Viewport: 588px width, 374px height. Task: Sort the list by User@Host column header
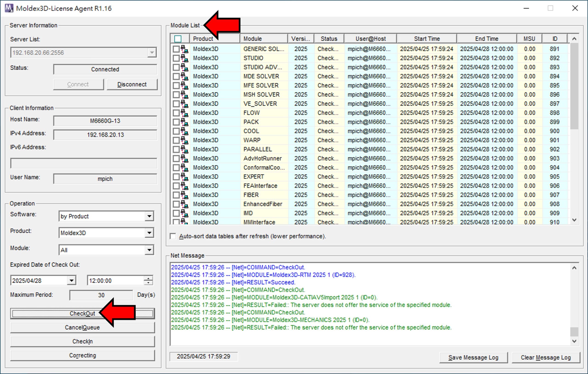click(370, 39)
